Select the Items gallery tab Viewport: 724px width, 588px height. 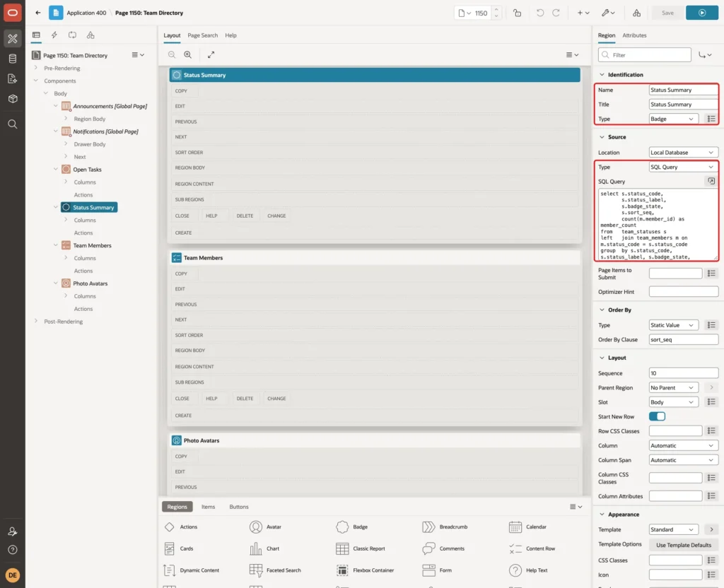point(209,507)
